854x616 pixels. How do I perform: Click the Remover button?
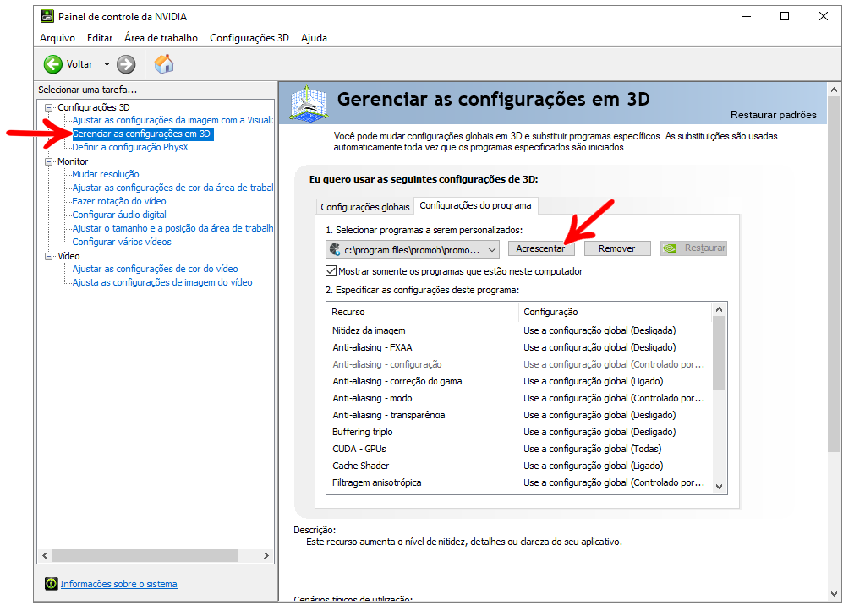[x=616, y=248]
